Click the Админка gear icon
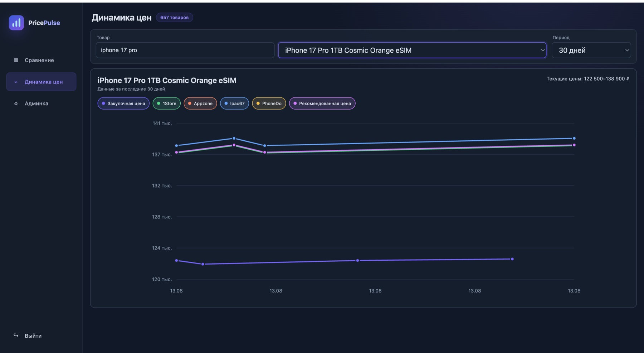 coord(16,103)
